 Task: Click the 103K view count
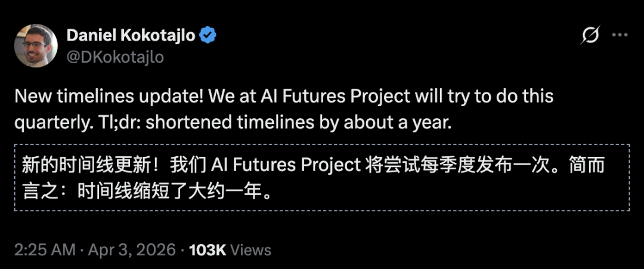[x=207, y=249]
